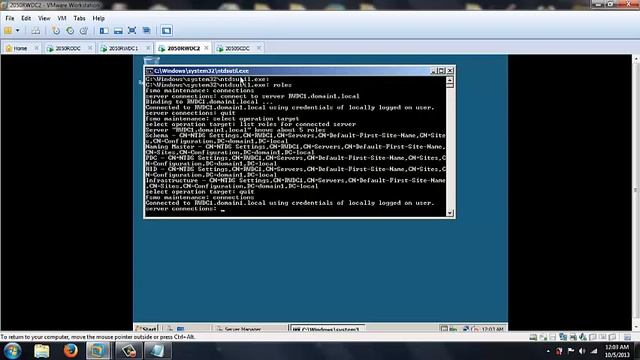The image size is (640, 360).
Task: Close the 2050RWDC2 tab
Action: coord(206,48)
